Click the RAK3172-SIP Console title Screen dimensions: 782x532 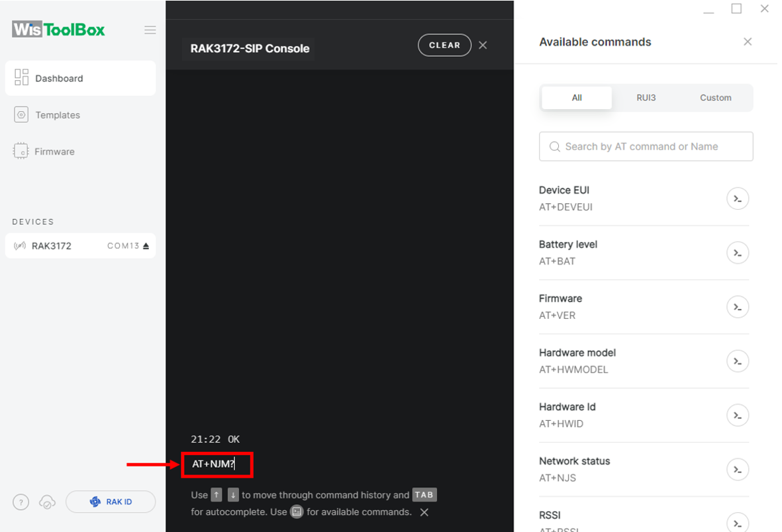[x=250, y=48]
